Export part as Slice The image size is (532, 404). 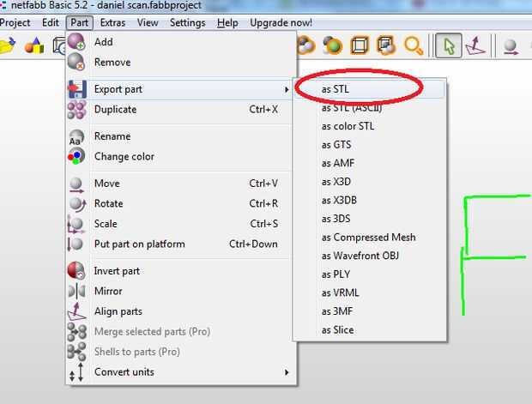click(x=370, y=330)
